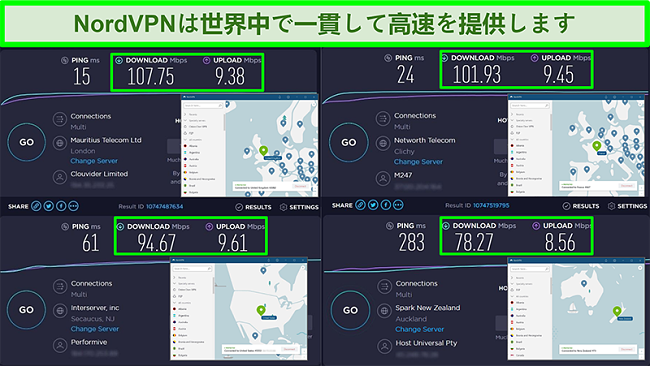Click download arrow icon beside 78.27 result
The image size is (650, 366).
[446, 226]
